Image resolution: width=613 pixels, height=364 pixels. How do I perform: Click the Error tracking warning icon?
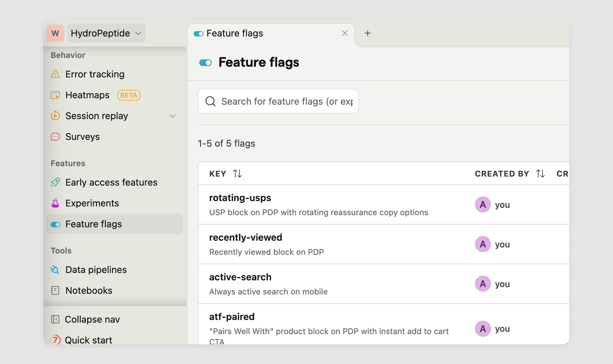pyautogui.click(x=55, y=74)
